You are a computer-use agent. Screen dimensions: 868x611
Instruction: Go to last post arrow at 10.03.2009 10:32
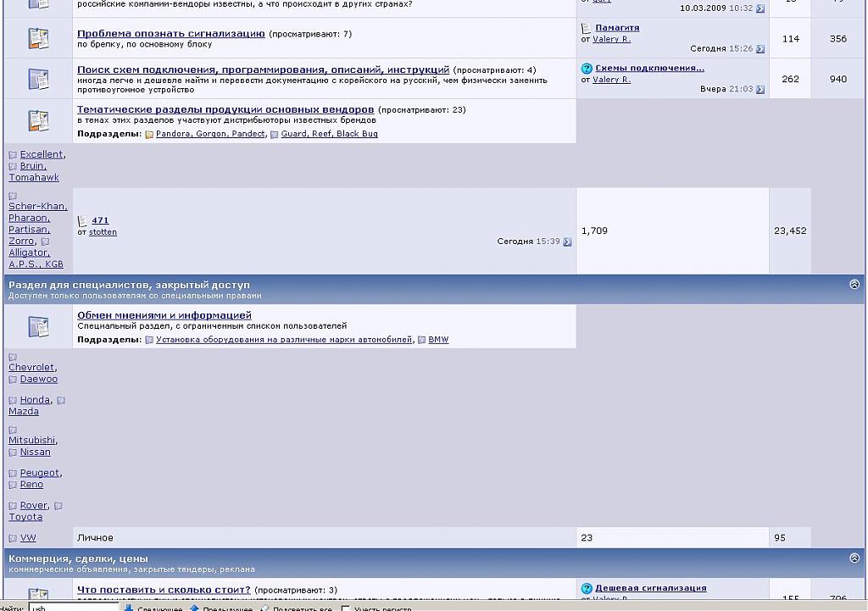[760, 8]
